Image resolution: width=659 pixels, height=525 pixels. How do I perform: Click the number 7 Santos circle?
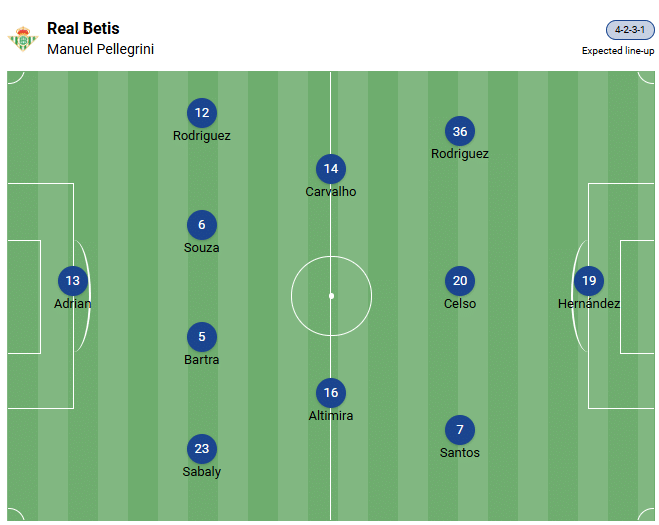pyautogui.click(x=460, y=430)
